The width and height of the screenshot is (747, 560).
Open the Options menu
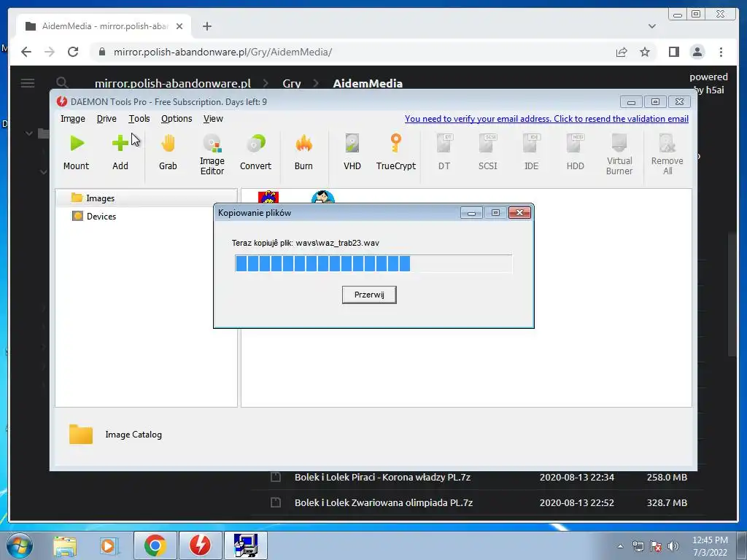[177, 119]
